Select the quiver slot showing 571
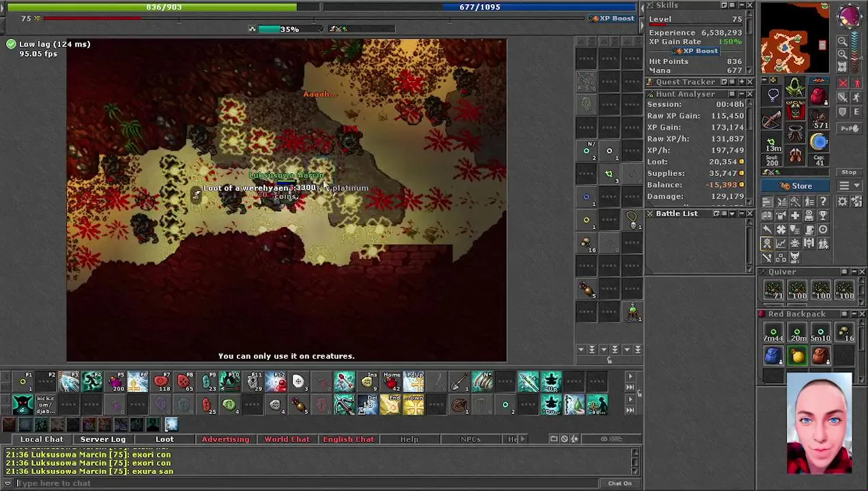Screen dimensions: 868x491 pyautogui.click(x=819, y=119)
